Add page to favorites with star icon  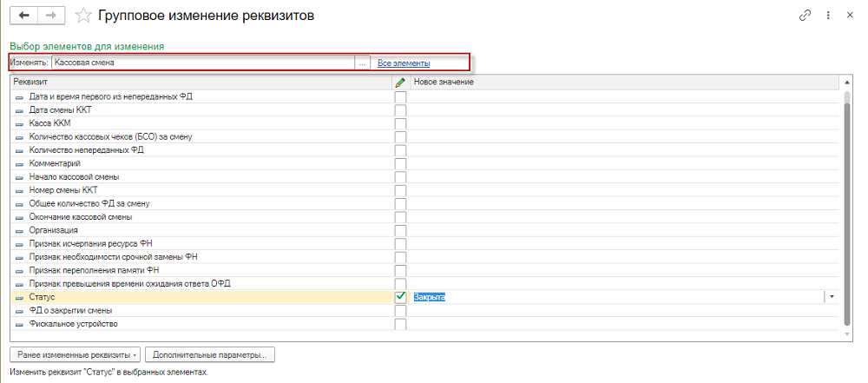[x=83, y=16]
